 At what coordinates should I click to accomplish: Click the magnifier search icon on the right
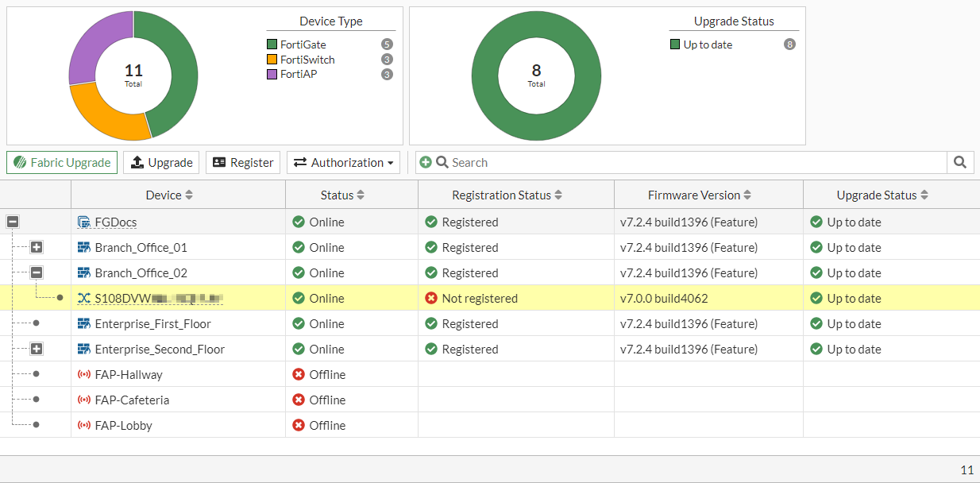coord(959,162)
